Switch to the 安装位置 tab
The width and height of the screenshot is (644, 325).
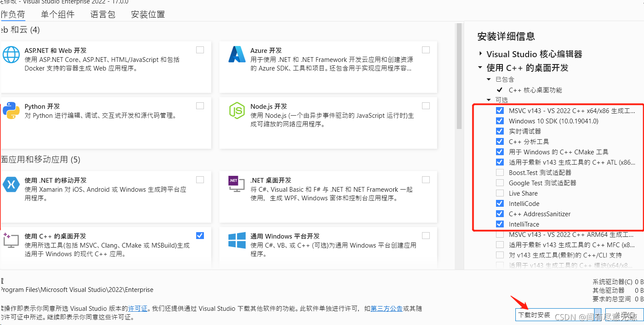(x=148, y=14)
